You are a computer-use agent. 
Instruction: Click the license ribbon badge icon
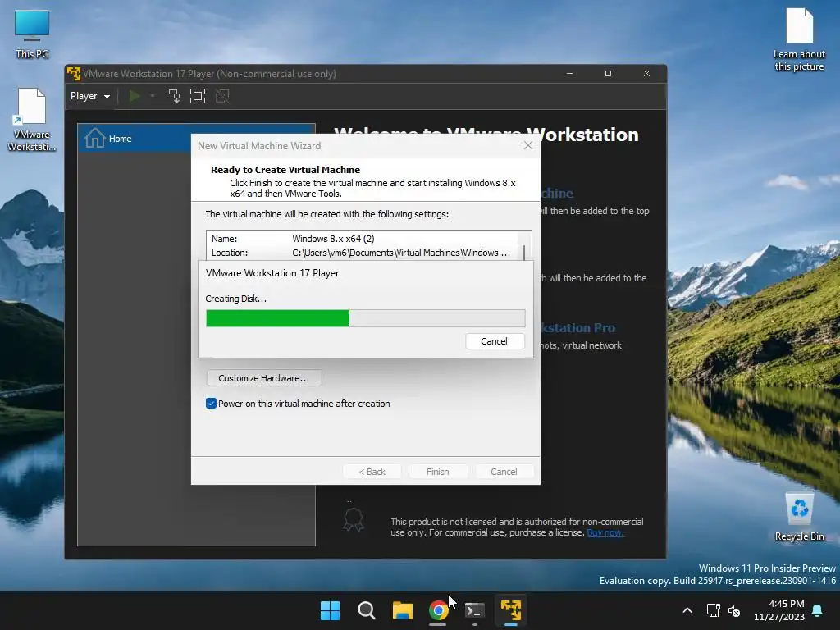354,519
